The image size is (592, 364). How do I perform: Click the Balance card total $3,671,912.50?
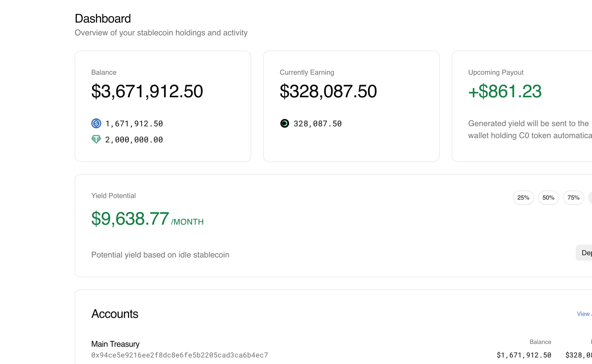point(147,91)
